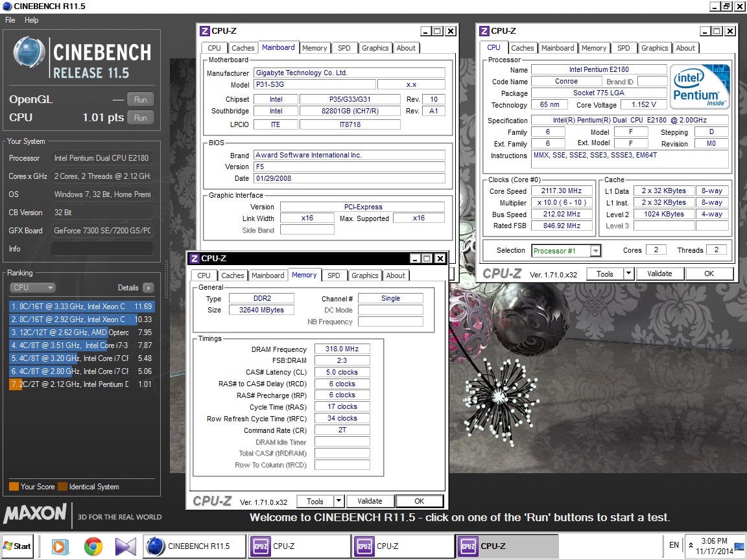Viewport: 747px width, 560px height.
Task: Open Mainboard tab in Memory CPU-Z window
Action: 268,275
